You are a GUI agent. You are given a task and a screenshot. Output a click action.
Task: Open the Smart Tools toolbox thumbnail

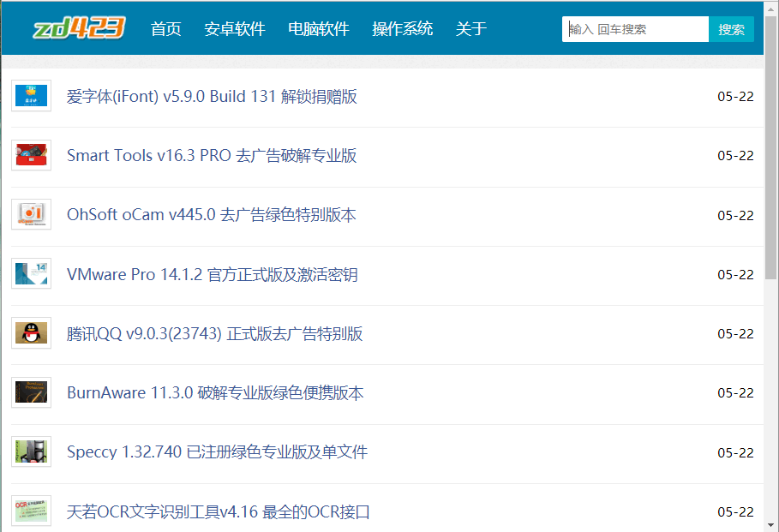point(32,155)
